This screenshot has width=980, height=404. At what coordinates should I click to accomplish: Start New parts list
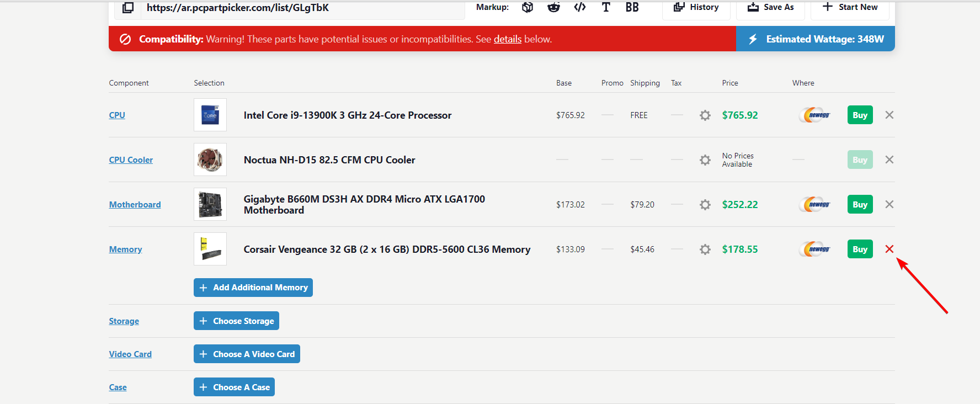[850, 8]
